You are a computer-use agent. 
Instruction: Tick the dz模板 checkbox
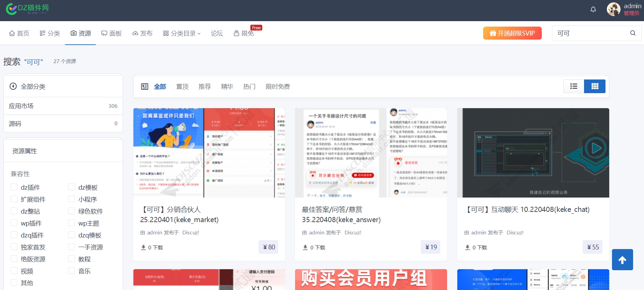72,187
